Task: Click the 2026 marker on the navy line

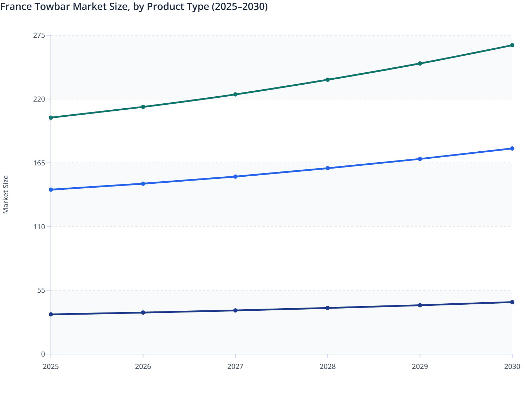Action: pos(143,312)
